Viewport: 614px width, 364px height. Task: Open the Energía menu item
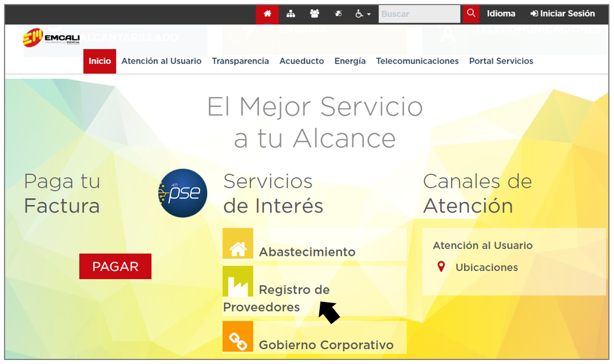(x=350, y=61)
